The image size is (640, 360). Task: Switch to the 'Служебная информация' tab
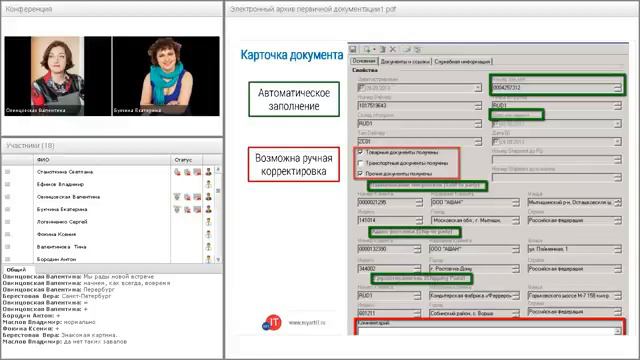tap(462, 62)
